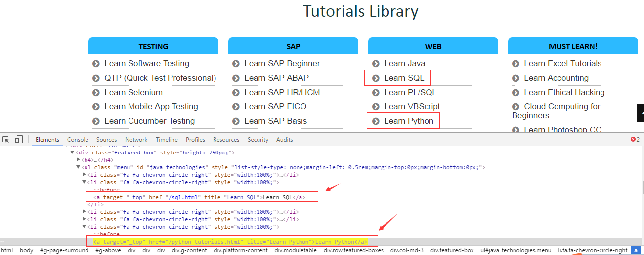The height and width of the screenshot is (255, 644).
Task: Open the Learn SQL tutorial link
Action: click(404, 78)
